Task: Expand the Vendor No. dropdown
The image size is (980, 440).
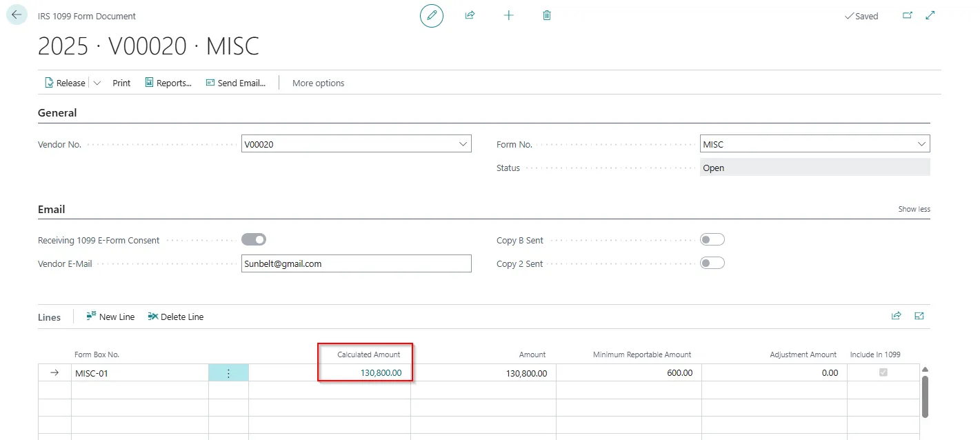Action: point(463,144)
